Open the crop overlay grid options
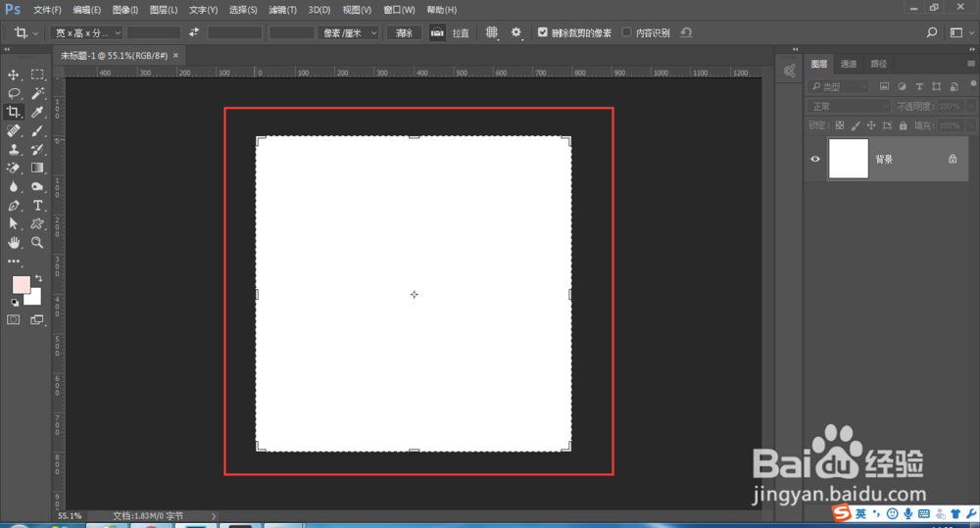The height and width of the screenshot is (528, 980). tap(492, 32)
